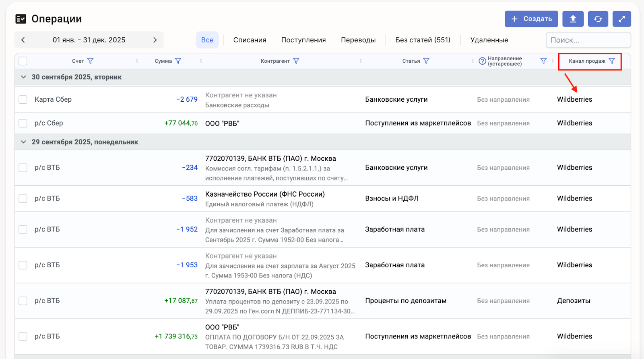
Task: Open the filter for Канал продаж column
Action: point(612,61)
